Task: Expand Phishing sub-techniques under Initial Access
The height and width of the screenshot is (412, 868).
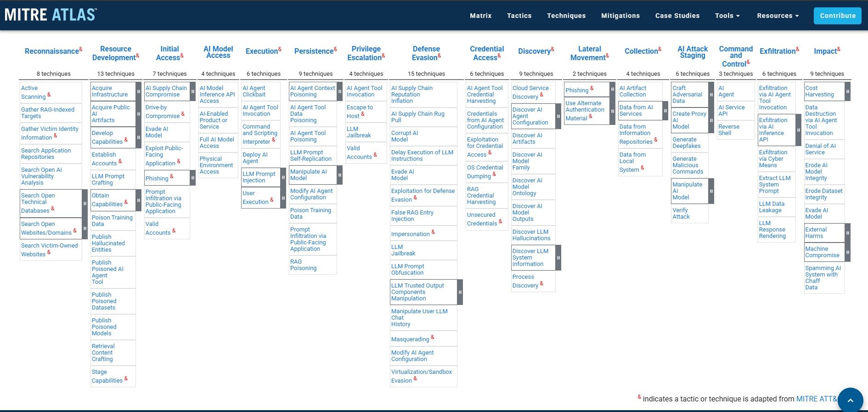Action: [x=193, y=178]
